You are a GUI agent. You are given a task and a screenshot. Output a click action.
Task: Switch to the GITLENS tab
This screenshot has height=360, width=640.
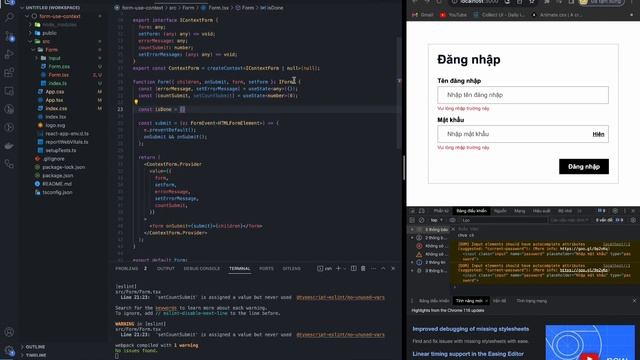[x=291, y=269]
